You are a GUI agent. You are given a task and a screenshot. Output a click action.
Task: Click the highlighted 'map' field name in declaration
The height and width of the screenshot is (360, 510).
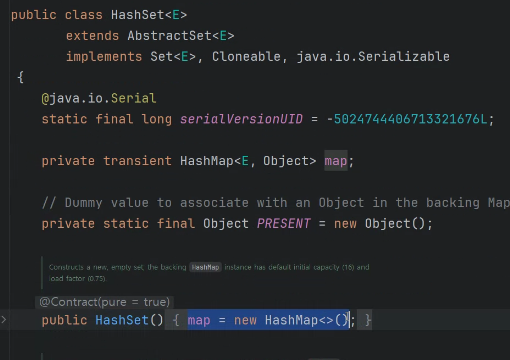click(x=336, y=161)
